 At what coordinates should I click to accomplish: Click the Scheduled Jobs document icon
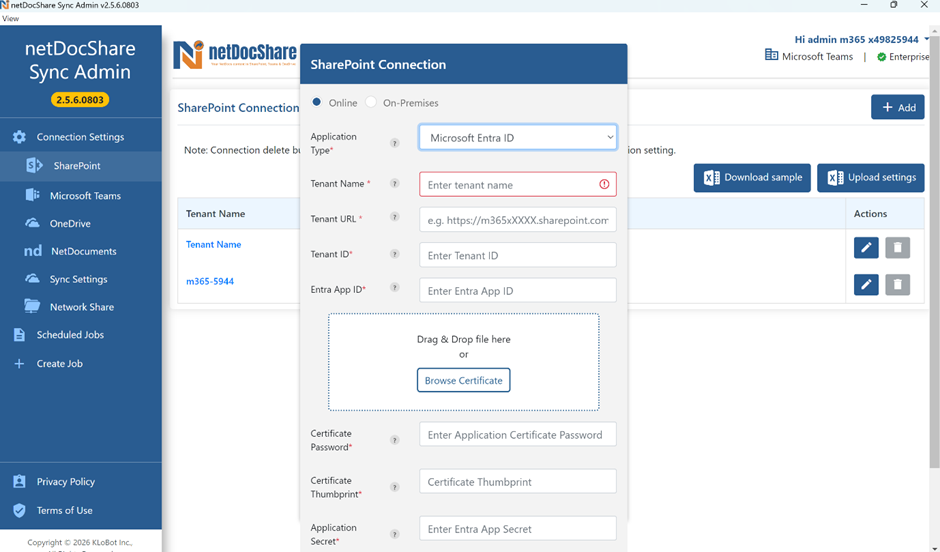point(19,334)
